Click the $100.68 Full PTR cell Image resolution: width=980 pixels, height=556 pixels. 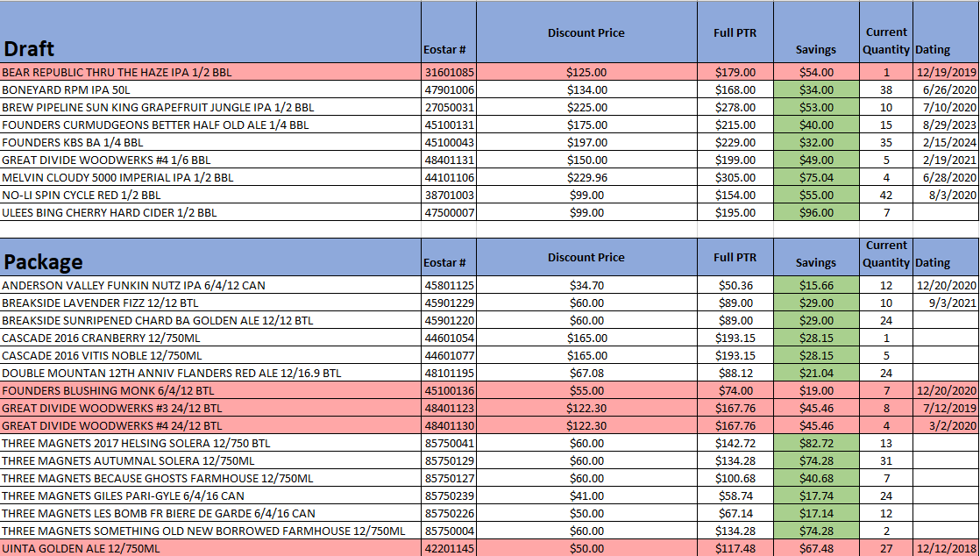click(x=735, y=478)
